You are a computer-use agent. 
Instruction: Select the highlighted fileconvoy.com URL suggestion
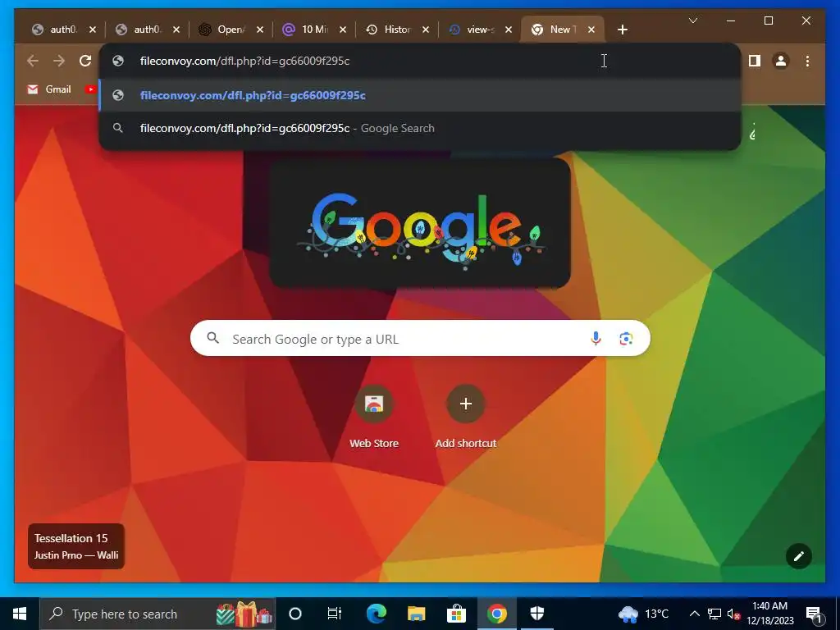click(x=421, y=95)
